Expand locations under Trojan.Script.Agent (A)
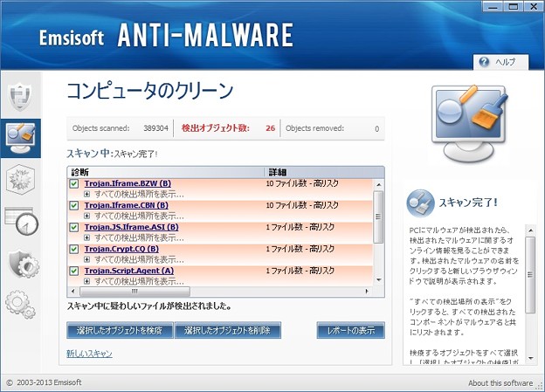Image resolution: width=545 pixels, height=392 pixels. pos(86,281)
